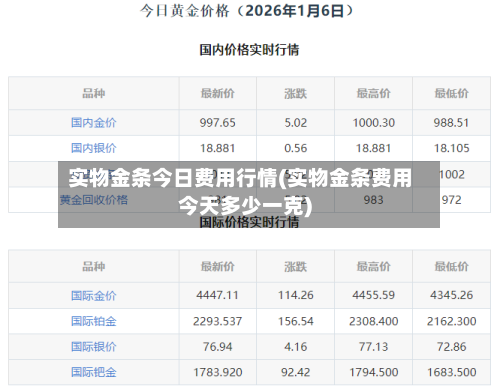Select 黄金回收价格 low price 972
Viewport: 500px width, 389px height.
[x=452, y=200]
